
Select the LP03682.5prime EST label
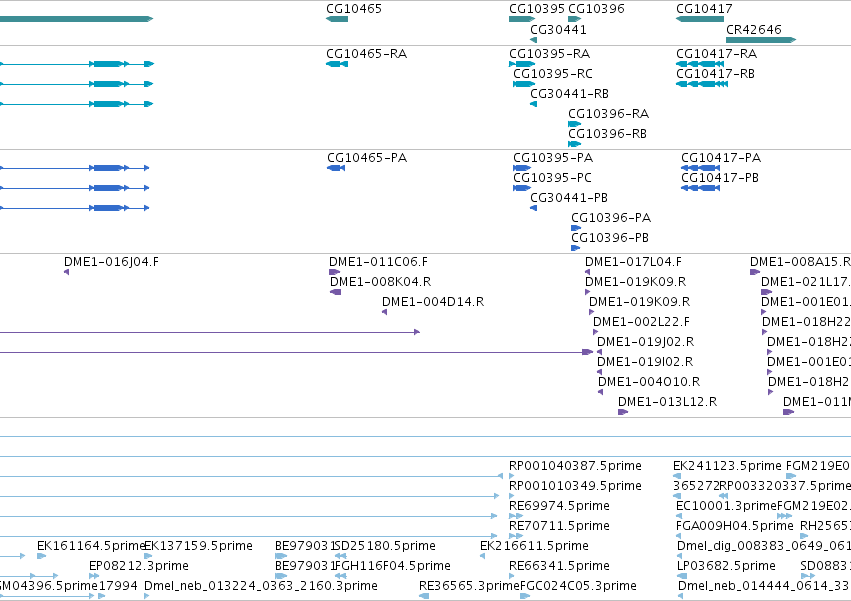click(727, 566)
